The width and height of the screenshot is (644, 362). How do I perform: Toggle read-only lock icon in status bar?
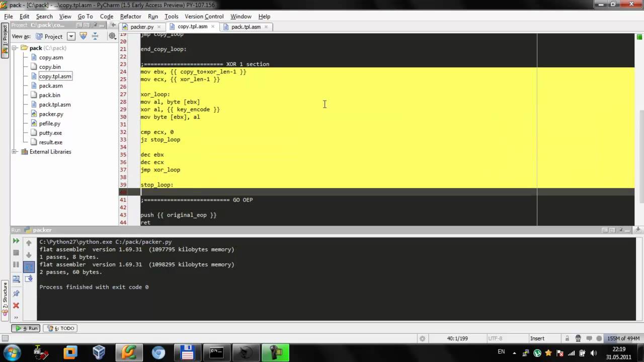tap(567, 339)
